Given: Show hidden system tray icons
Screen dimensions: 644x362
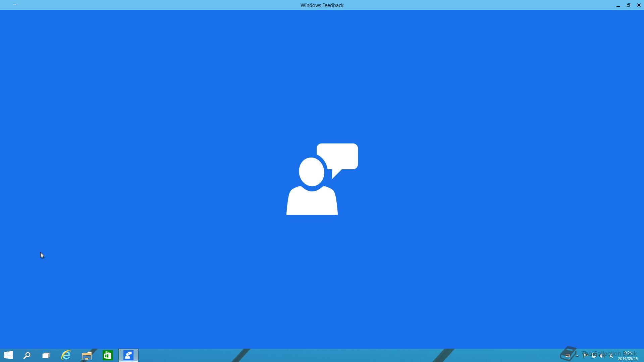Looking at the screenshot, I should [x=577, y=356].
